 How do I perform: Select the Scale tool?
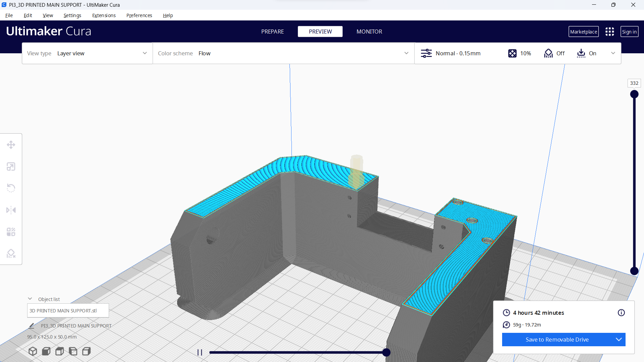tap(11, 166)
